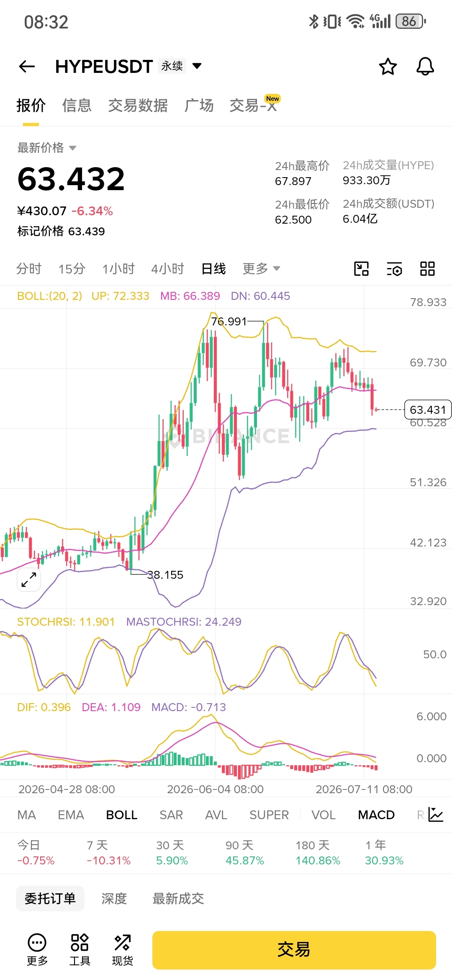Image resolution: width=452 pixels, height=980 pixels.
Task: Select the 分时 timeframe
Action: point(29,268)
